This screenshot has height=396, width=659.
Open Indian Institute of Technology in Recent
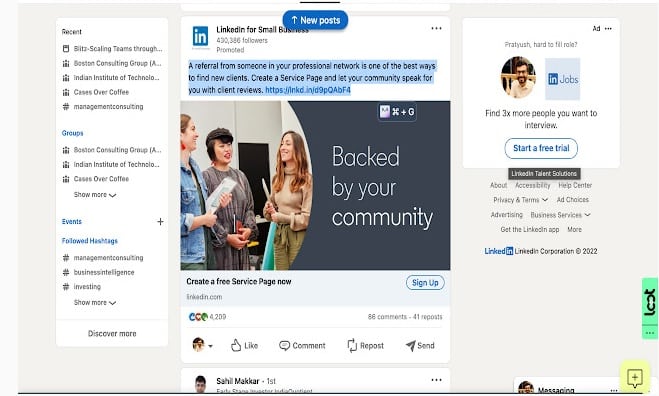112,77
